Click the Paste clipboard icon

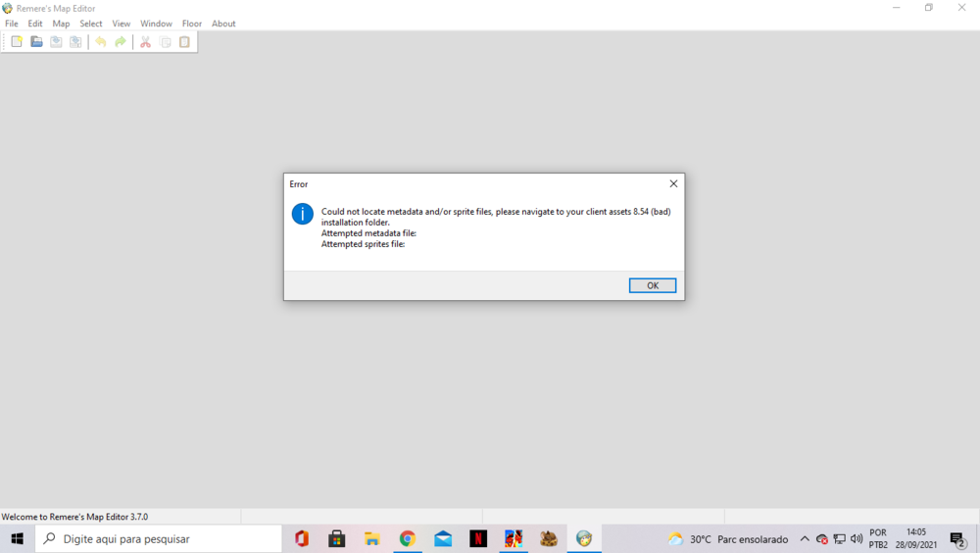184,42
